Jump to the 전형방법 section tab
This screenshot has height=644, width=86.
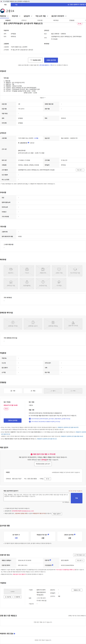72,20
